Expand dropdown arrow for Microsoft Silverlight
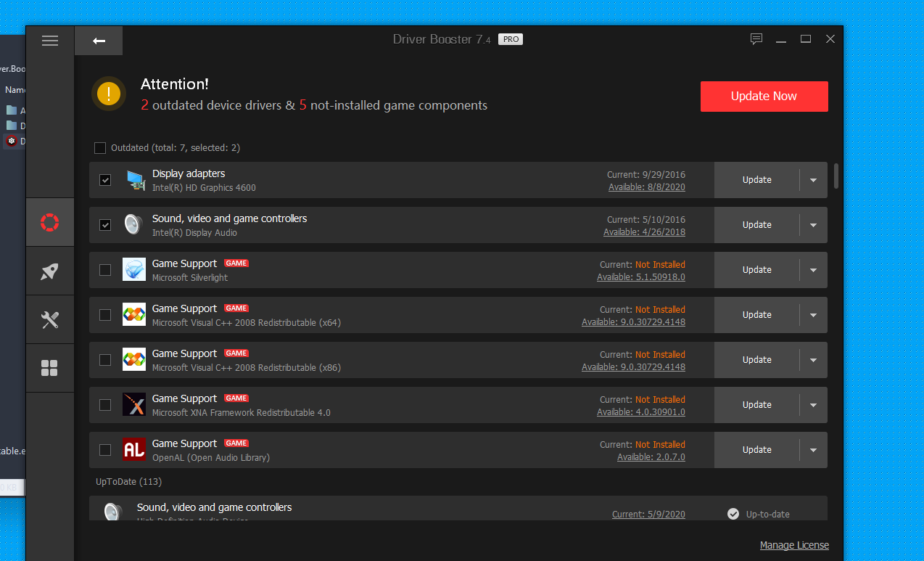924x561 pixels. point(813,270)
